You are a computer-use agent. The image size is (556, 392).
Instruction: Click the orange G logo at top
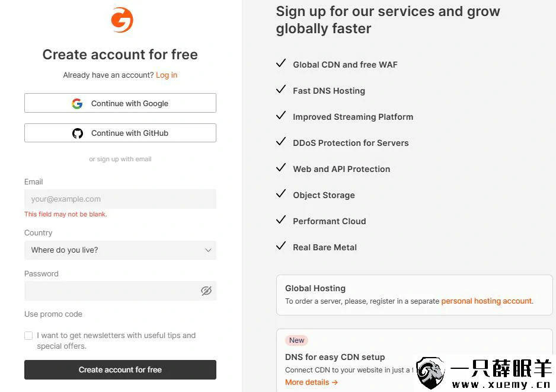[x=122, y=21]
